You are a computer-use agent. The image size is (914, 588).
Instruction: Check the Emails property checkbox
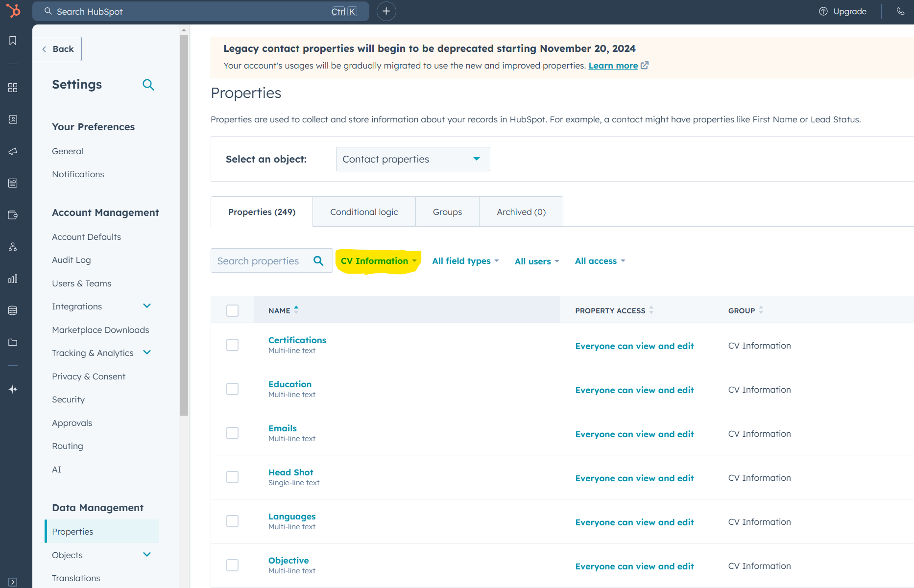point(233,433)
